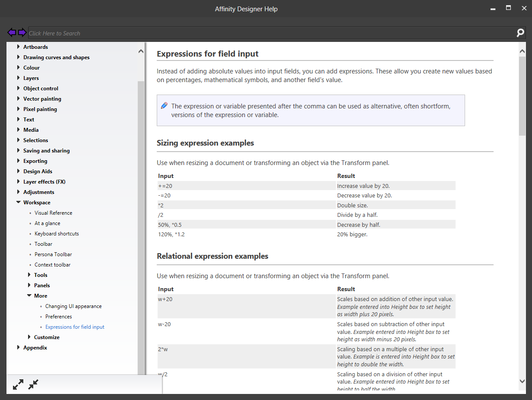Image resolution: width=532 pixels, height=400 pixels.
Task: Expand the Customize subsection arrow
Action: tap(29, 337)
